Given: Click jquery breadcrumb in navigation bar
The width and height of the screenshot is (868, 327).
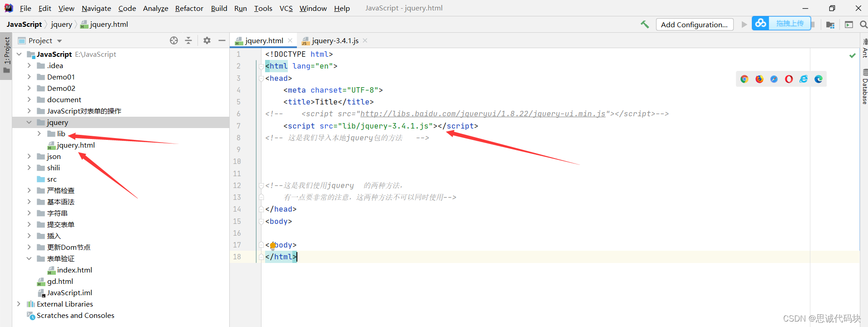Looking at the screenshot, I should pos(61,24).
